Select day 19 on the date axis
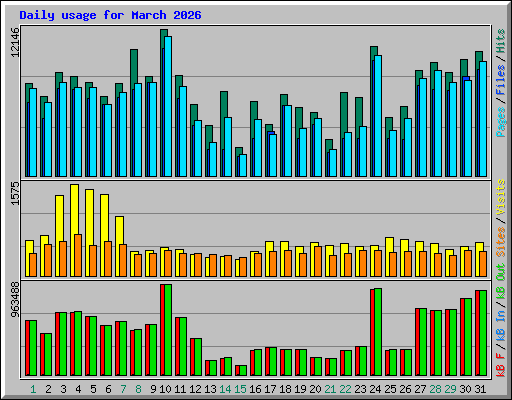This screenshot has height=400, width=512. point(300,389)
